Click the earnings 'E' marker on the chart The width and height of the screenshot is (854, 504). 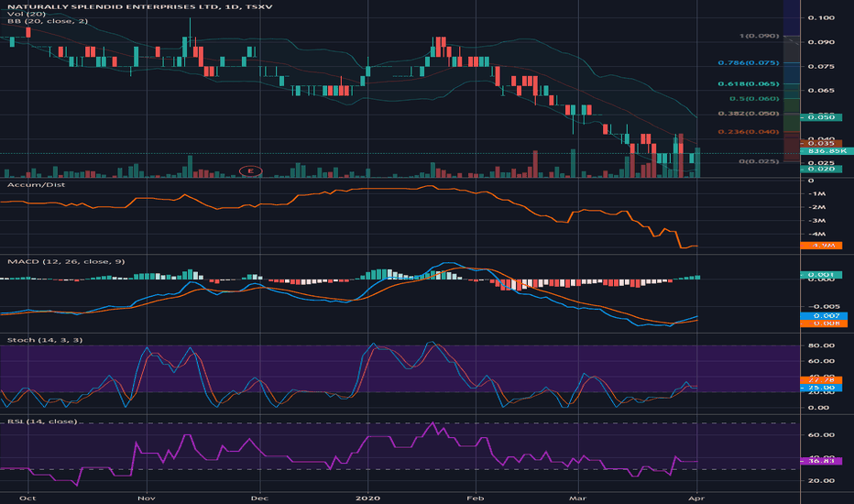250,171
